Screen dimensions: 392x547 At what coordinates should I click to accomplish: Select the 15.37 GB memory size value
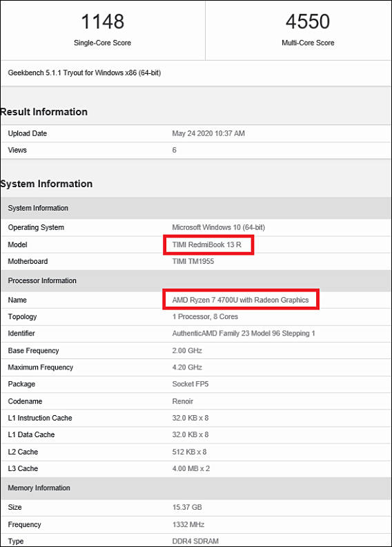[x=187, y=508]
